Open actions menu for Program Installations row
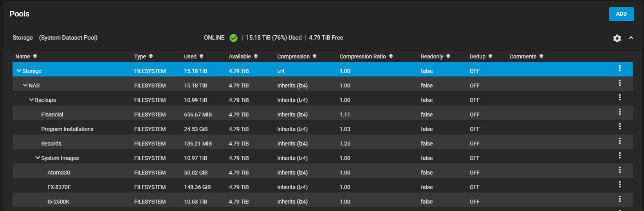Screen dimensions: 644x211 (620, 126)
